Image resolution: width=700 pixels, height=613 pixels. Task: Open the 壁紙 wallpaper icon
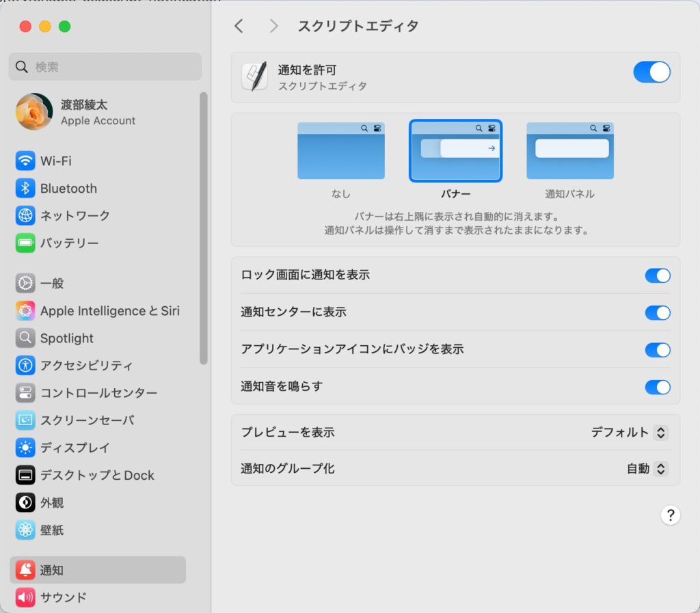(25, 530)
